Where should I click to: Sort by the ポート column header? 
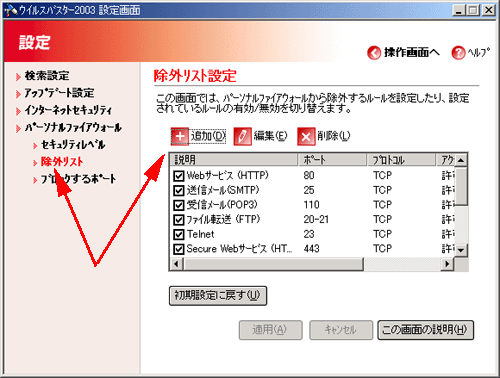click(332, 160)
